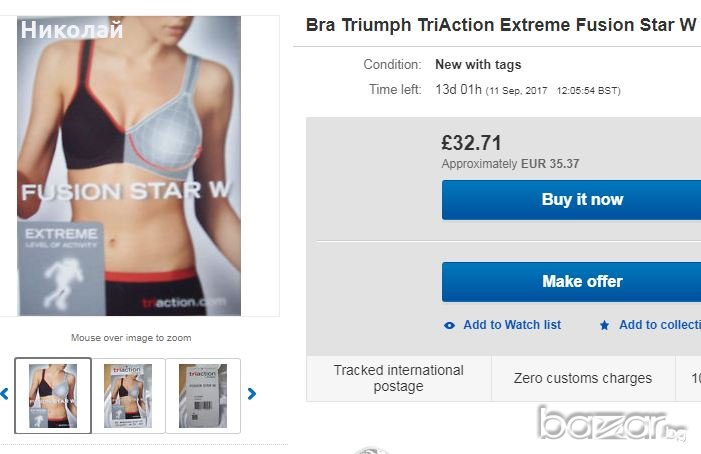
Task: Click the product title heading
Action: pyautogui.click(x=501, y=25)
